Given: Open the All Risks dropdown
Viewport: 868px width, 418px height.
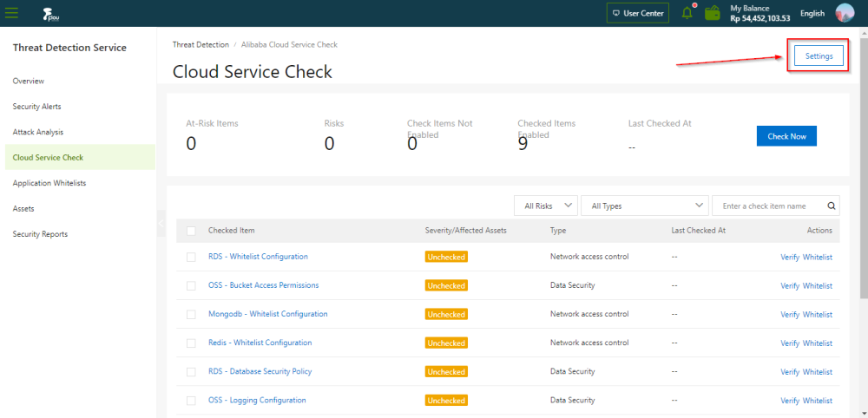Looking at the screenshot, I should pos(546,206).
